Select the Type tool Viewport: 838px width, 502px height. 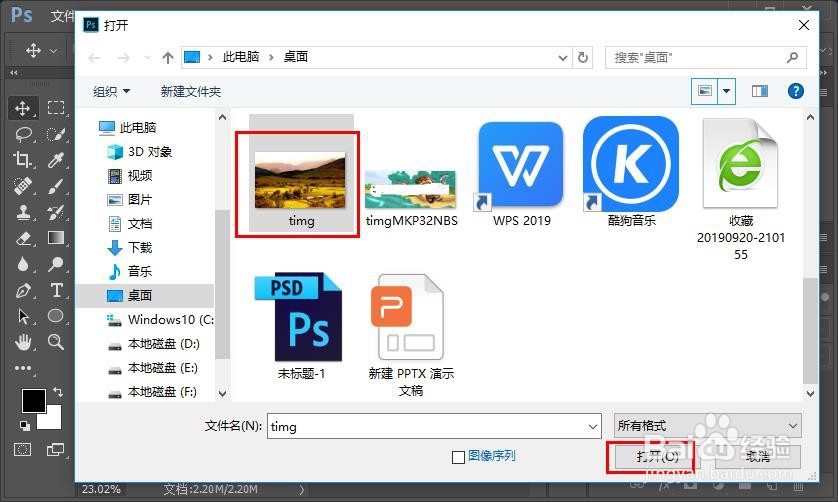coord(56,290)
